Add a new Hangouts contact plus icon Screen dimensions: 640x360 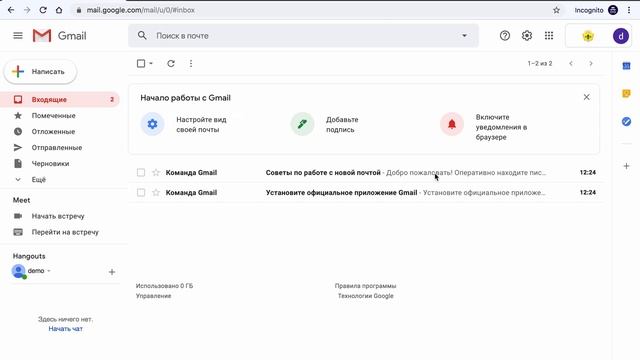coord(112,272)
